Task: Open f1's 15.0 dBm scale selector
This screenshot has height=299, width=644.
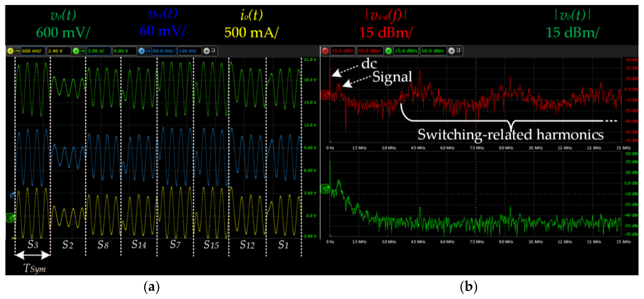Action: pyautogui.click(x=343, y=50)
